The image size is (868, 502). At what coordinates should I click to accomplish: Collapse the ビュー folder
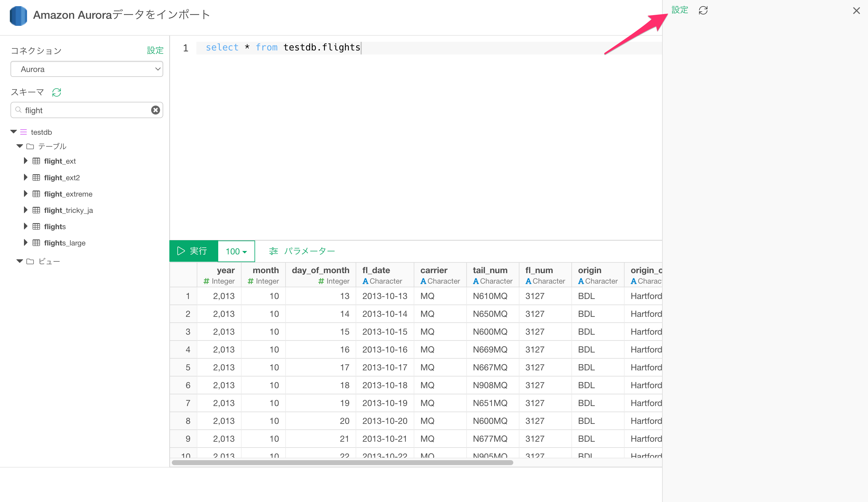point(20,261)
